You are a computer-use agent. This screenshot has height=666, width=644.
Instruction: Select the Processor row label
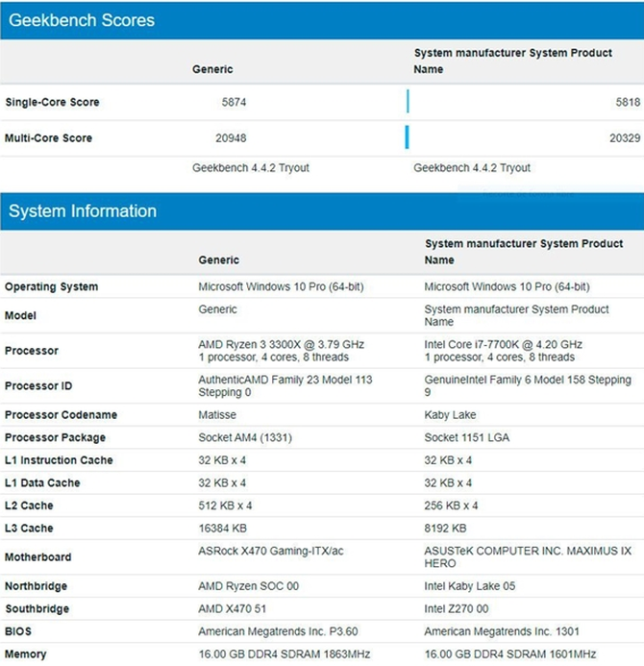click(x=32, y=351)
